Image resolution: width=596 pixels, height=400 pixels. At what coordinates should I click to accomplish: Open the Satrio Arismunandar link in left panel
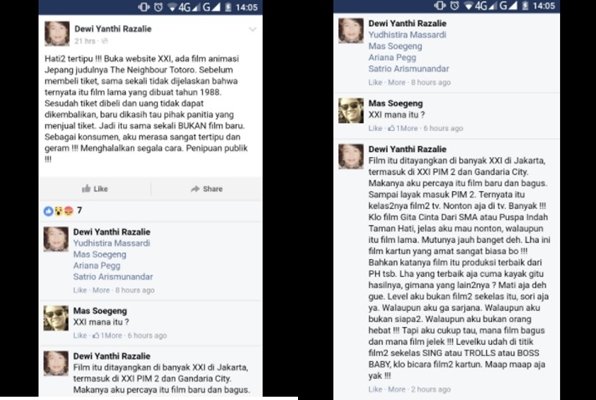click(x=113, y=276)
